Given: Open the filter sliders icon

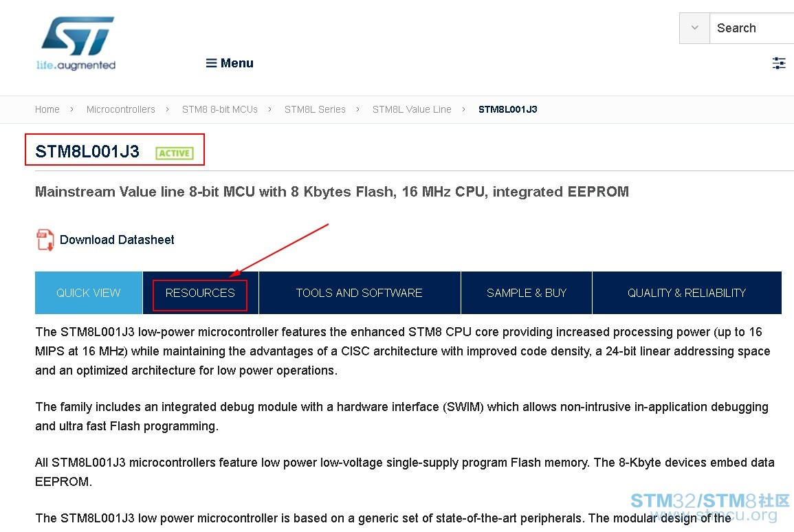Looking at the screenshot, I should [x=778, y=63].
